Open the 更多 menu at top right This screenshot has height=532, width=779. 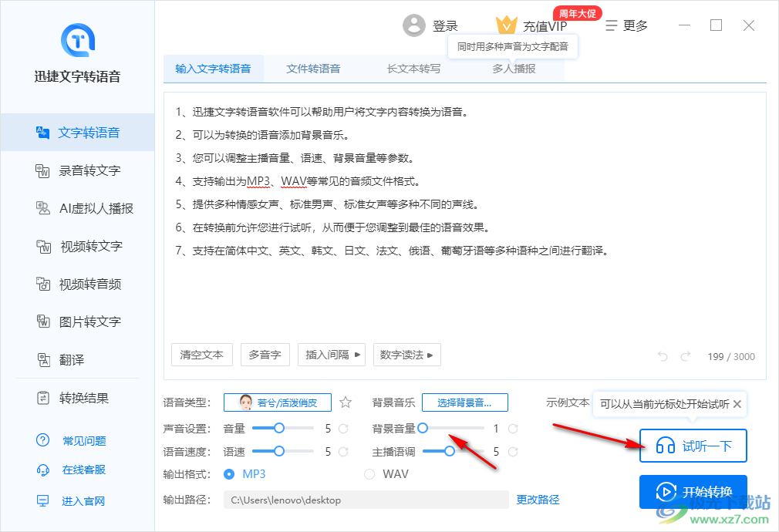click(x=627, y=25)
